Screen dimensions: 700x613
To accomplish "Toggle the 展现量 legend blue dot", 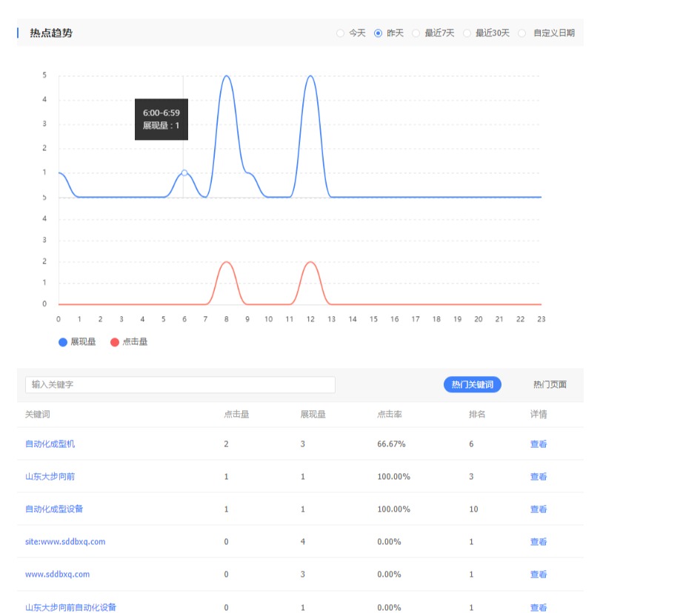I will pos(63,342).
